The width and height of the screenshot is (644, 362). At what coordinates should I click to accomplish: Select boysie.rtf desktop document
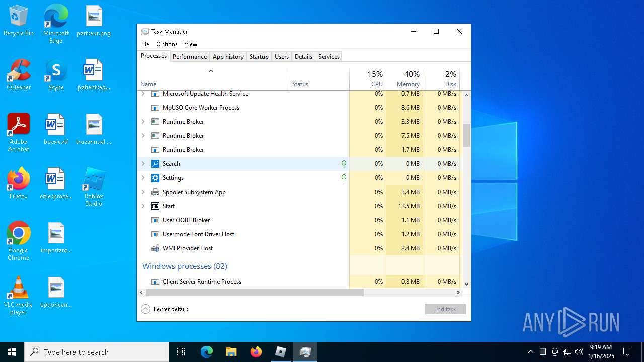(56, 130)
